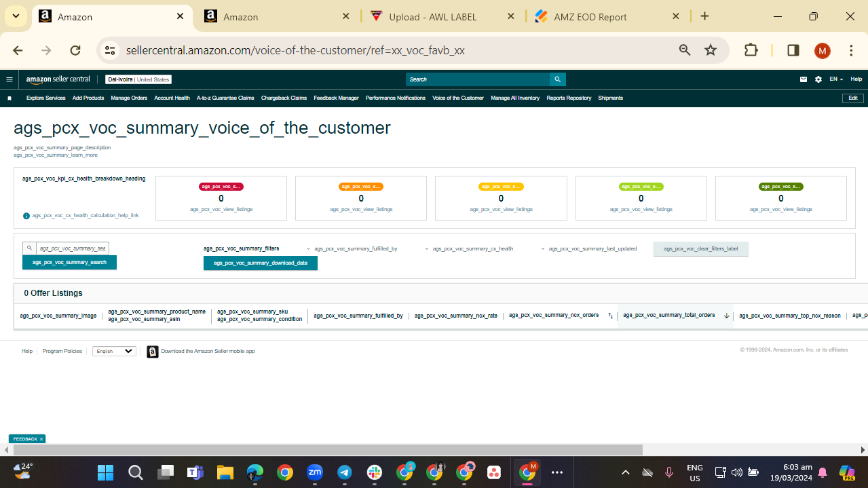Image resolution: width=868 pixels, height=488 pixels.
Task: Click the yellow health badge
Action: coord(501,187)
